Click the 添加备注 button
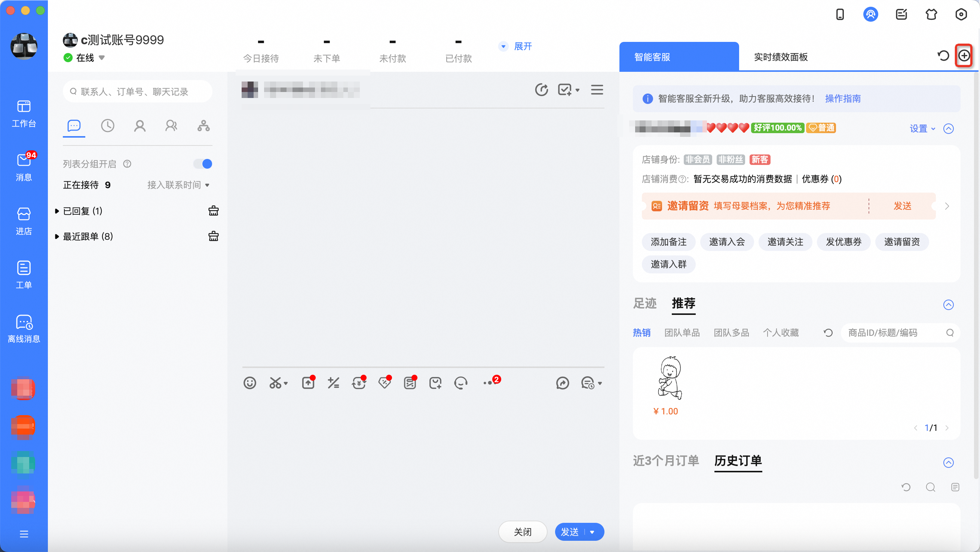 tap(668, 242)
